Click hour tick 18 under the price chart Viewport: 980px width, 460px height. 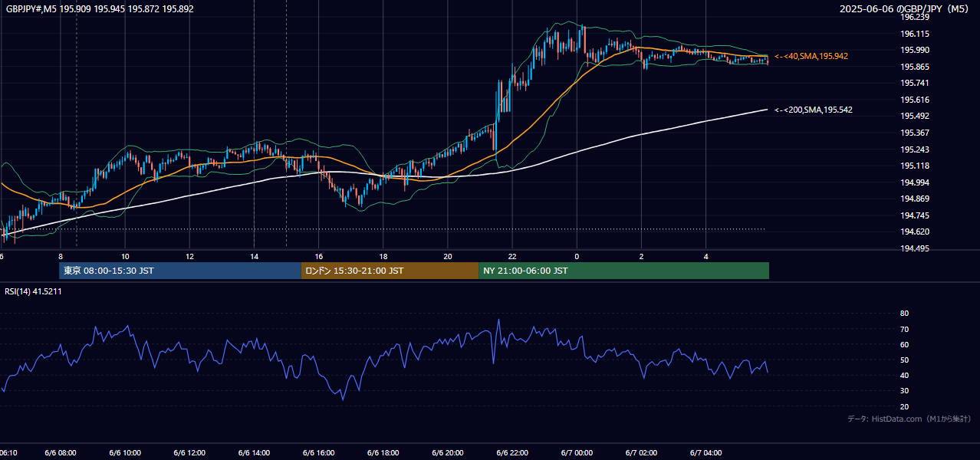pyautogui.click(x=383, y=256)
